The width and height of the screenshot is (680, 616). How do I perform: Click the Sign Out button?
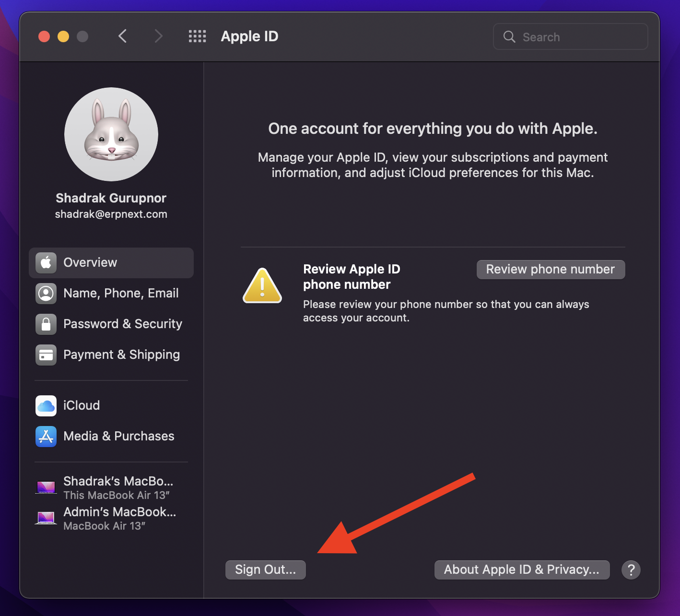click(x=266, y=570)
